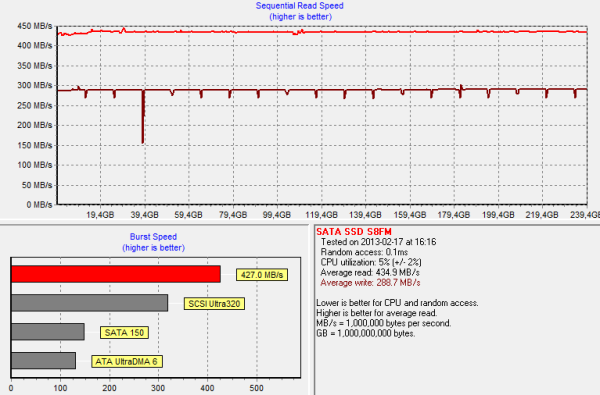Click the Burst Speed heading
This screenshot has width=600, height=395.
click(153, 237)
